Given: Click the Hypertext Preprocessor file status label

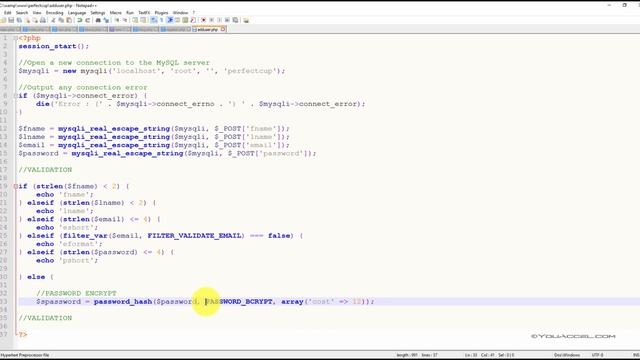Looking at the screenshot, I should [x=25, y=355].
